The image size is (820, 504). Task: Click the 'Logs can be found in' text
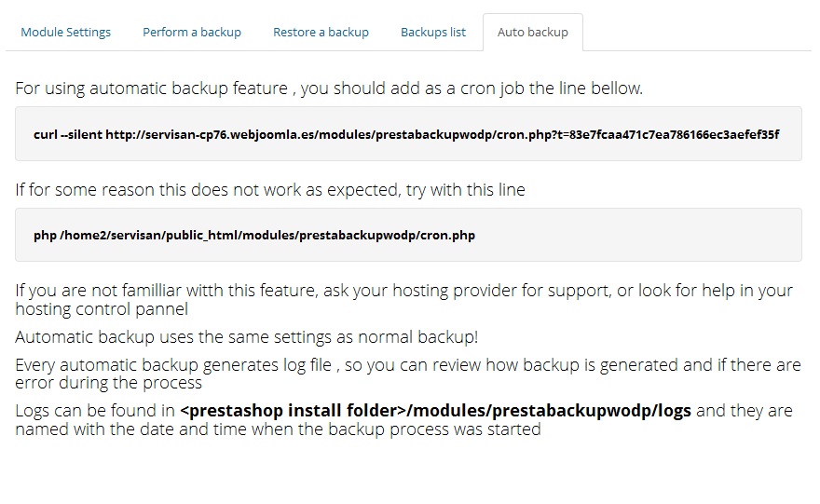[95, 411]
